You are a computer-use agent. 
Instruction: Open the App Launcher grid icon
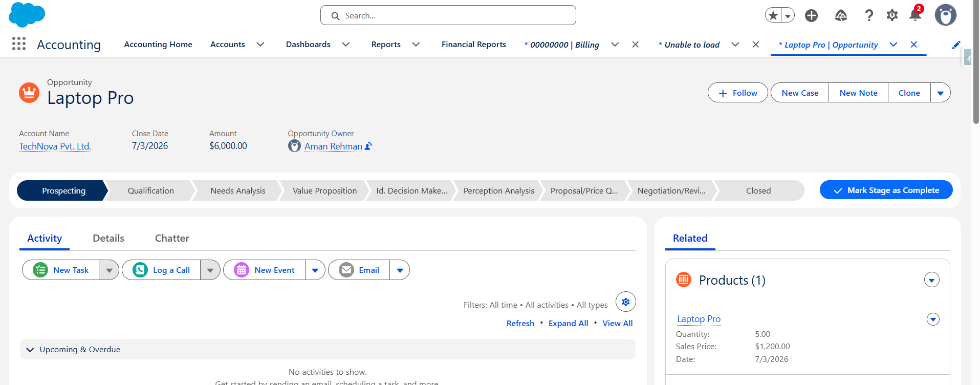19,44
